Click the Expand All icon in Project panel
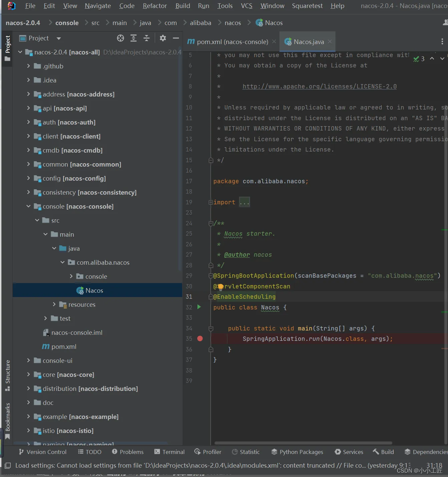The width and height of the screenshot is (448, 477). pos(134,38)
